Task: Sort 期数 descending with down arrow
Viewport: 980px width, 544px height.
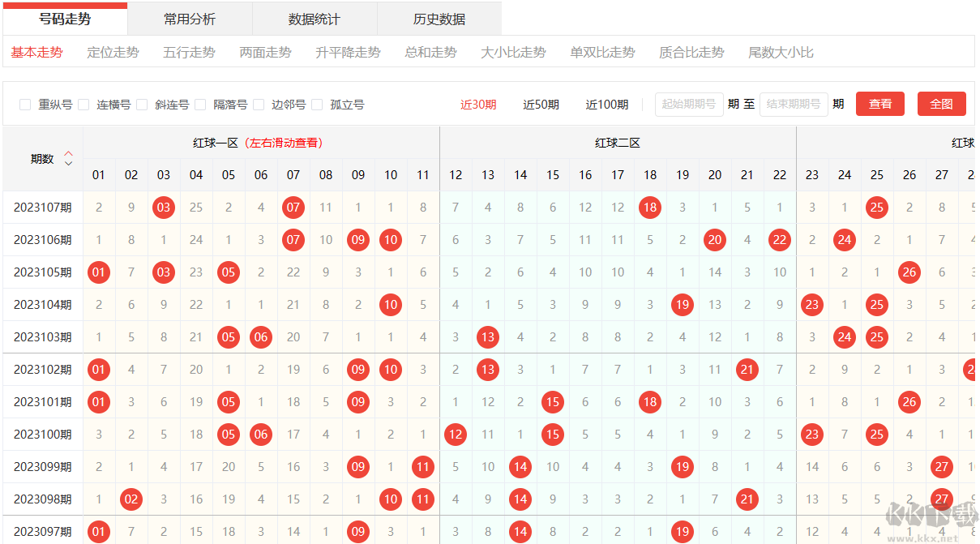Action: [x=69, y=163]
